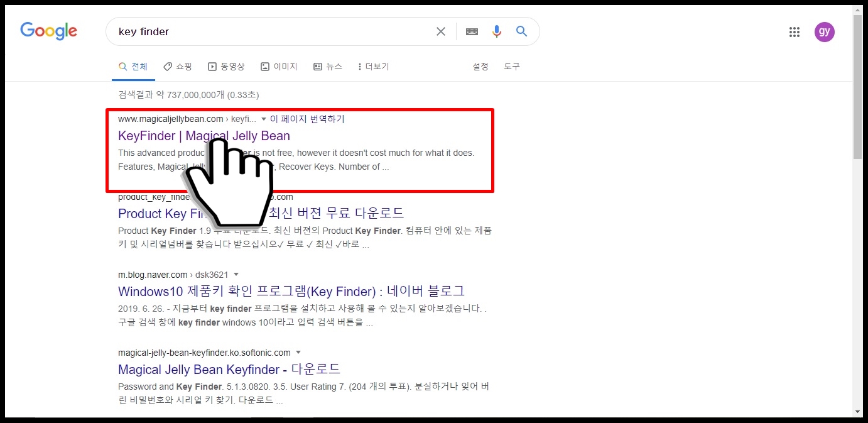Switch to the 이미지 tab
Viewport: 868px width, 423px height.
[x=279, y=67]
